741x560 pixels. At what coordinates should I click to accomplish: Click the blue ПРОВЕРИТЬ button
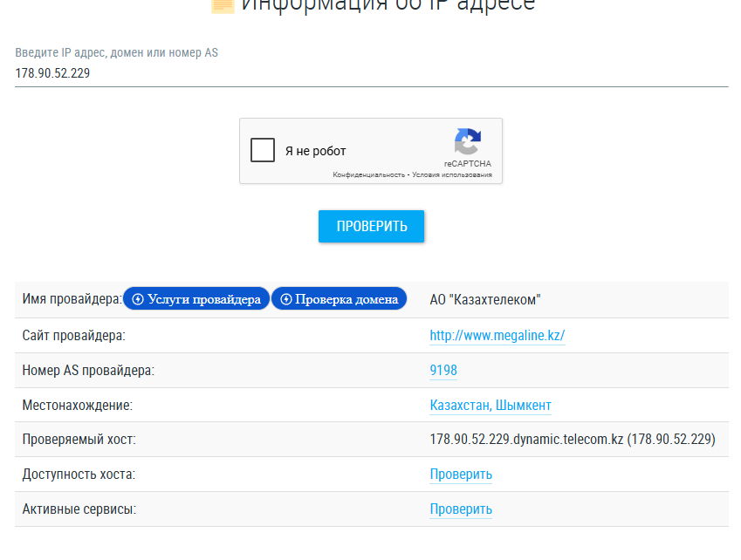(372, 226)
